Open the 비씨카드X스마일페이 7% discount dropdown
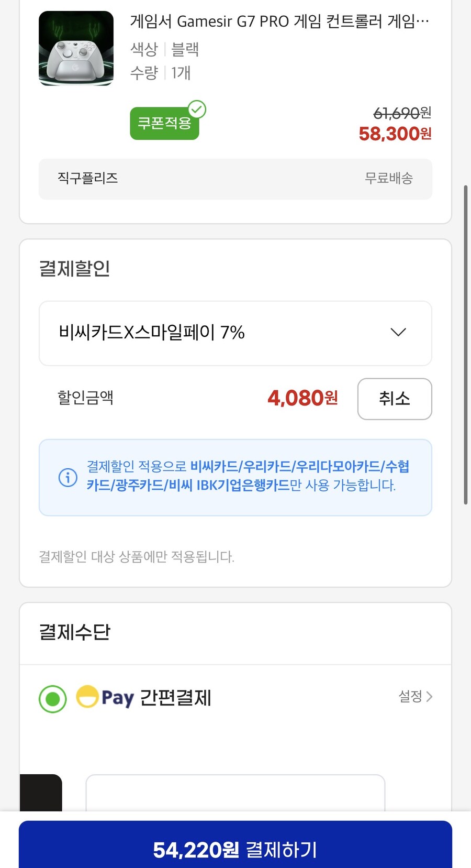Screen dimensions: 471x868 coord(235,333)
